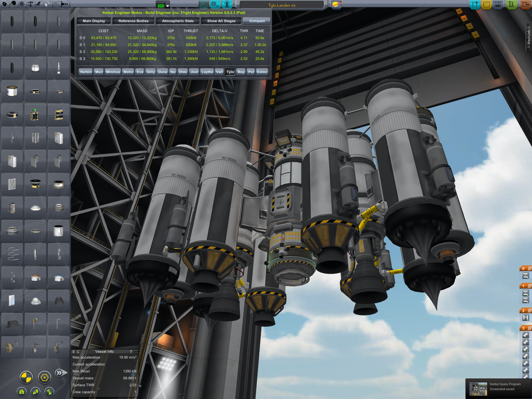This screenshot has height=399, width=532.
Task: Open the MechJeb side tab
Action: 529,37
